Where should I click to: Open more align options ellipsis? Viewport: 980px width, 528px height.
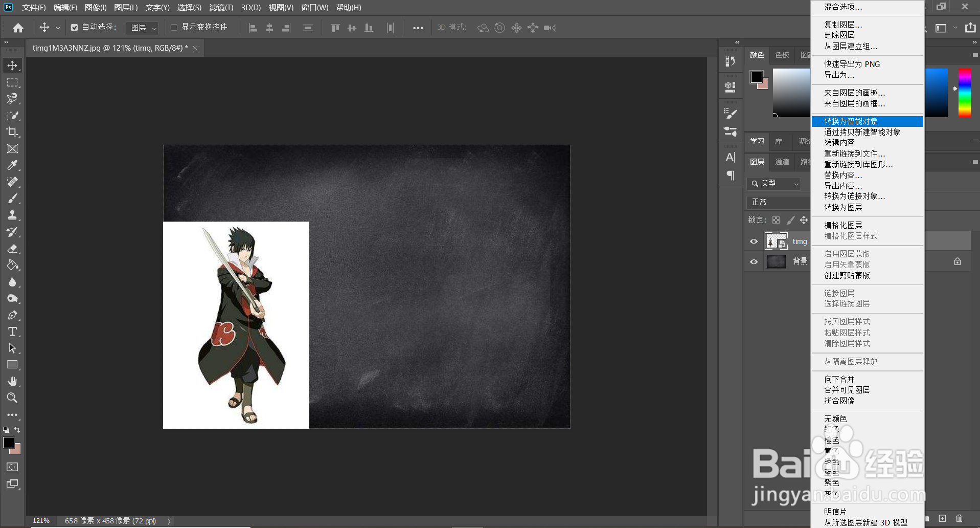pyautogui.click(x=418, y=28)
